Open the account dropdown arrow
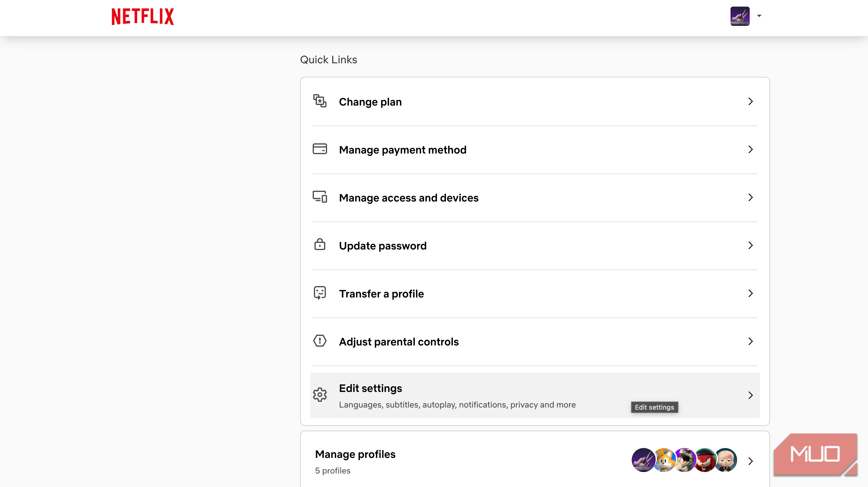Screen dimensions: 868x487 click(759, 16)
